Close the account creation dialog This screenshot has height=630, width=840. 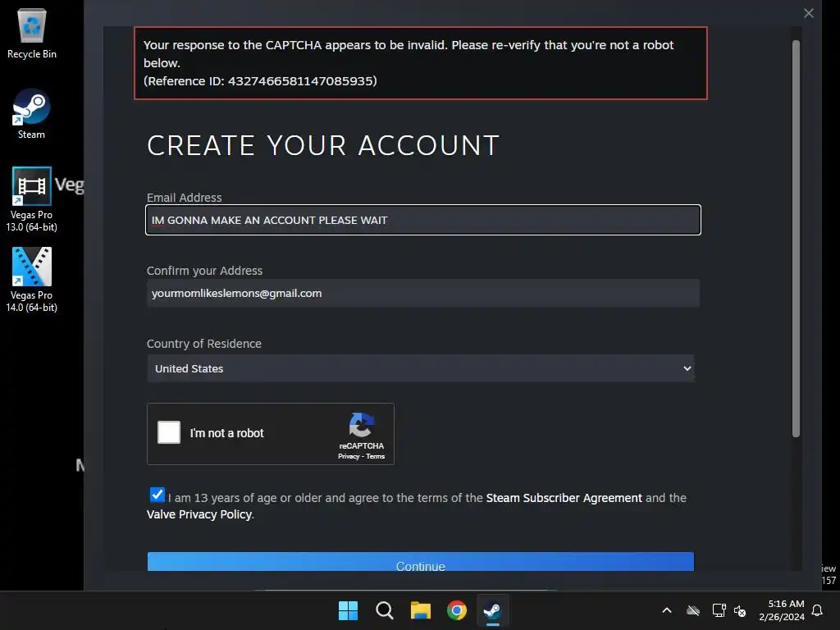pos(809,13)
